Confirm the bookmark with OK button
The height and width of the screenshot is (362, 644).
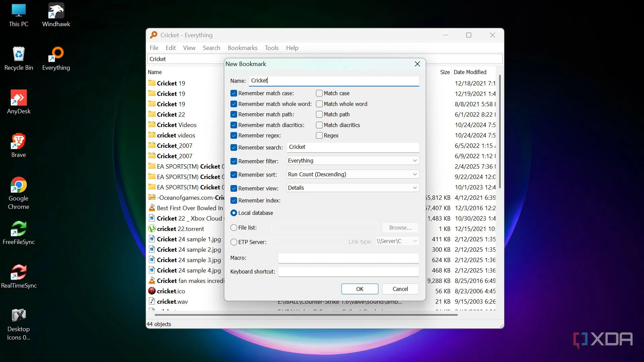click(360, 289)
